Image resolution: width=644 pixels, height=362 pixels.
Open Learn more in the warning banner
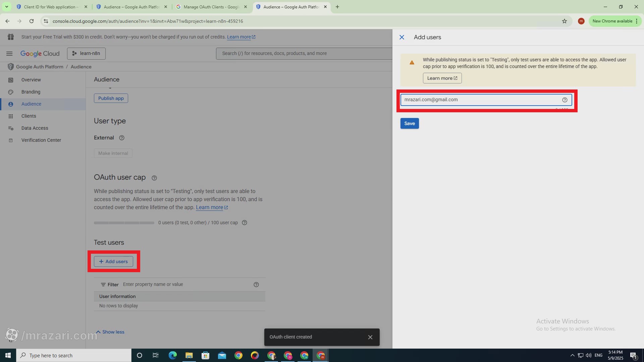pos(442,78)
